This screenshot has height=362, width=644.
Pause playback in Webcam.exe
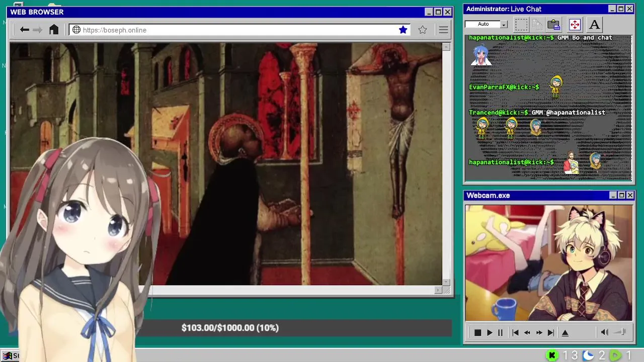tap(500, 332)
